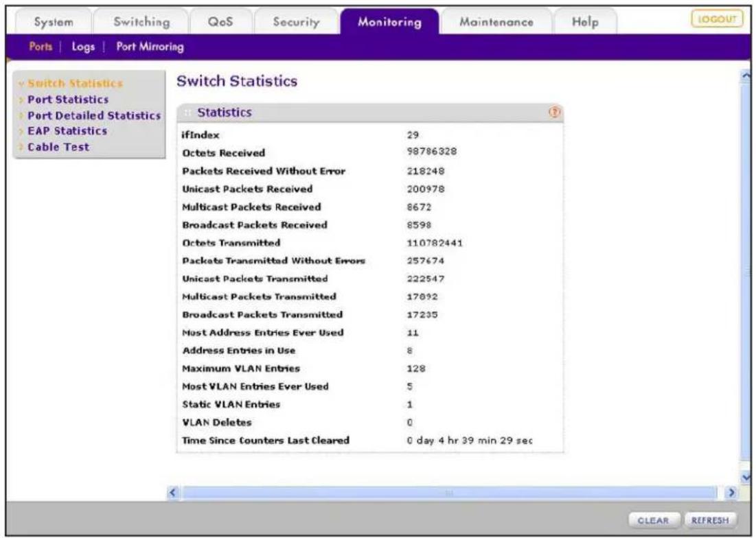
Task: Click Most VLAN Entries Ever Used label
Action: coord(255,386)
